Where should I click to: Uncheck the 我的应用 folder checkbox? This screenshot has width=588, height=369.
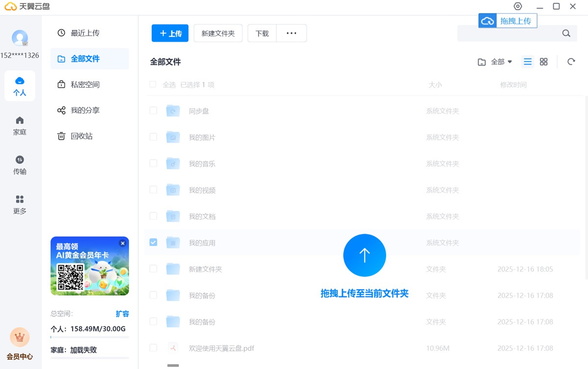tap(153, 243)
